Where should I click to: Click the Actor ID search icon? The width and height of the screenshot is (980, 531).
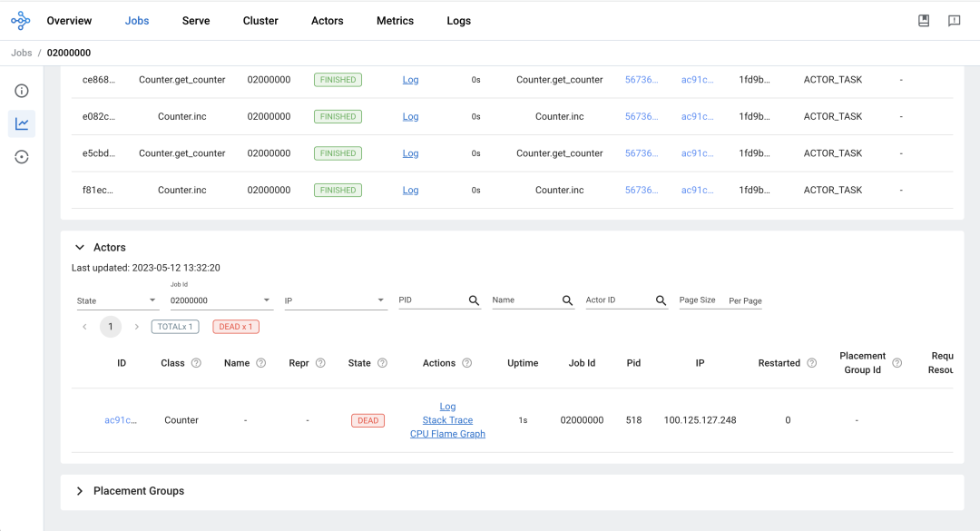pos(661,300)
